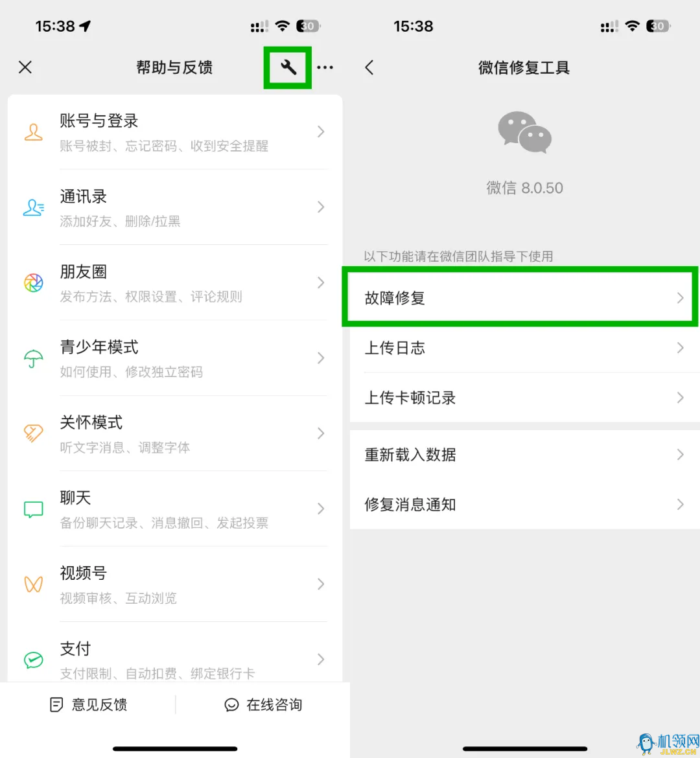Tap the green umbrella icon for 青少年模式

point(33,358)
